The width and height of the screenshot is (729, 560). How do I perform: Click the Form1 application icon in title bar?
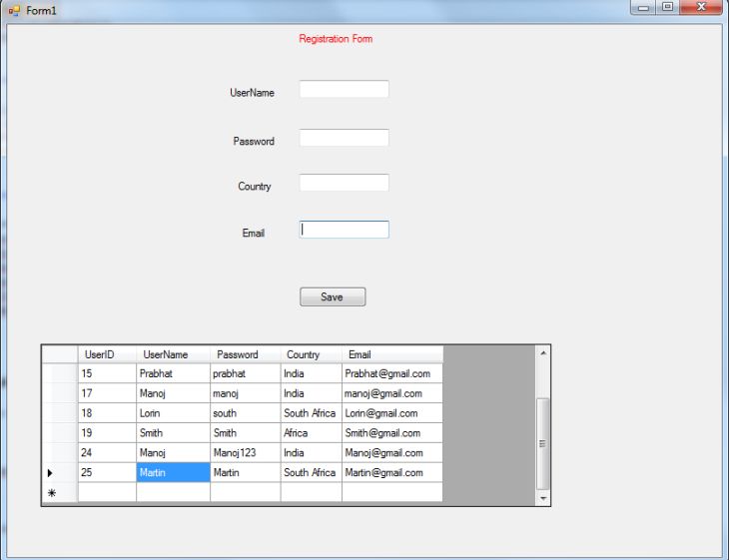pos(14,10)
